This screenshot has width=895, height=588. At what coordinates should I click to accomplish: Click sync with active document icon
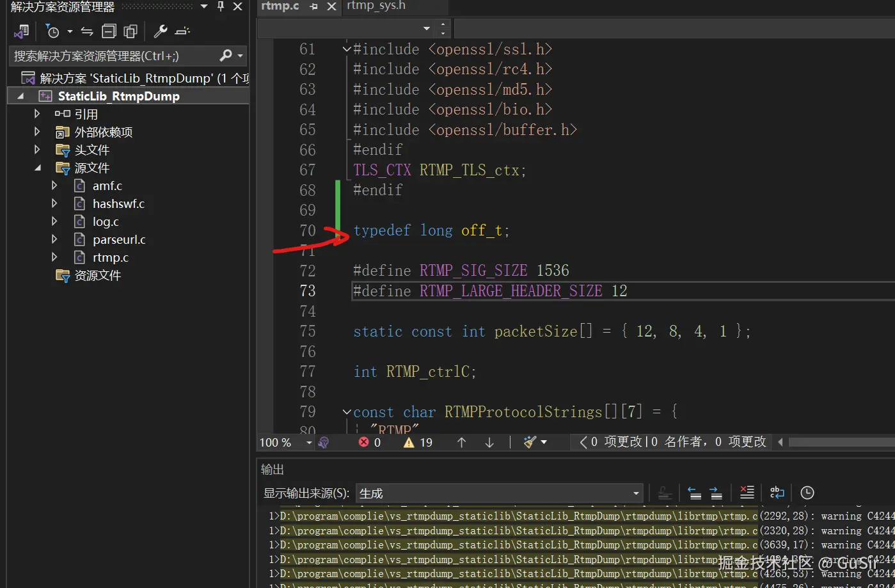tap(87, 31)
